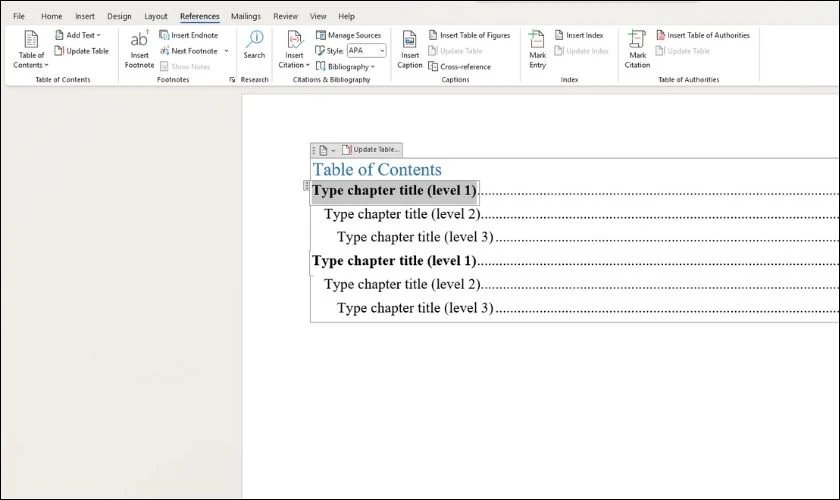This screenshot has height=500, width=840.
Task: Click the greyed Show Notes button
Action: coord(185,66)
